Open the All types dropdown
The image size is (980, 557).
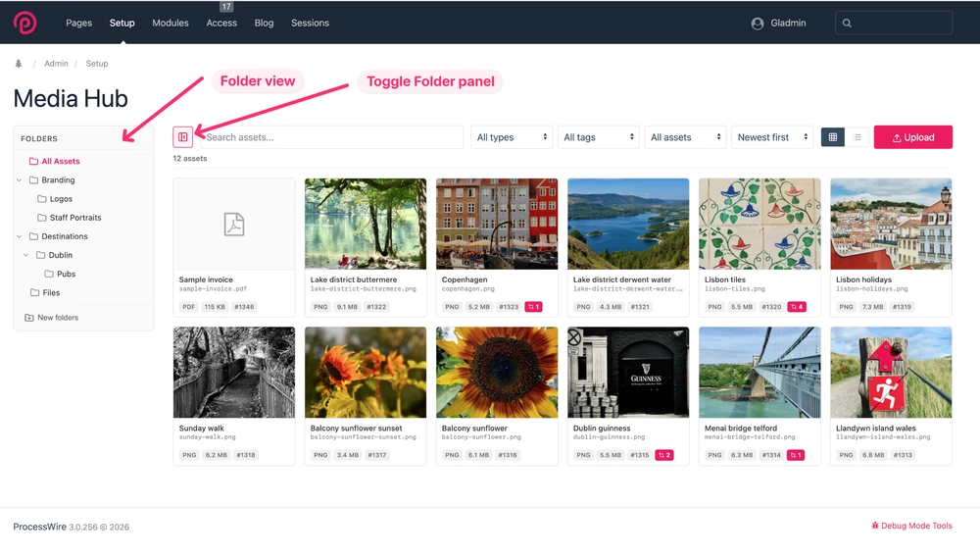pyautogui.click(x=512, y=137)
